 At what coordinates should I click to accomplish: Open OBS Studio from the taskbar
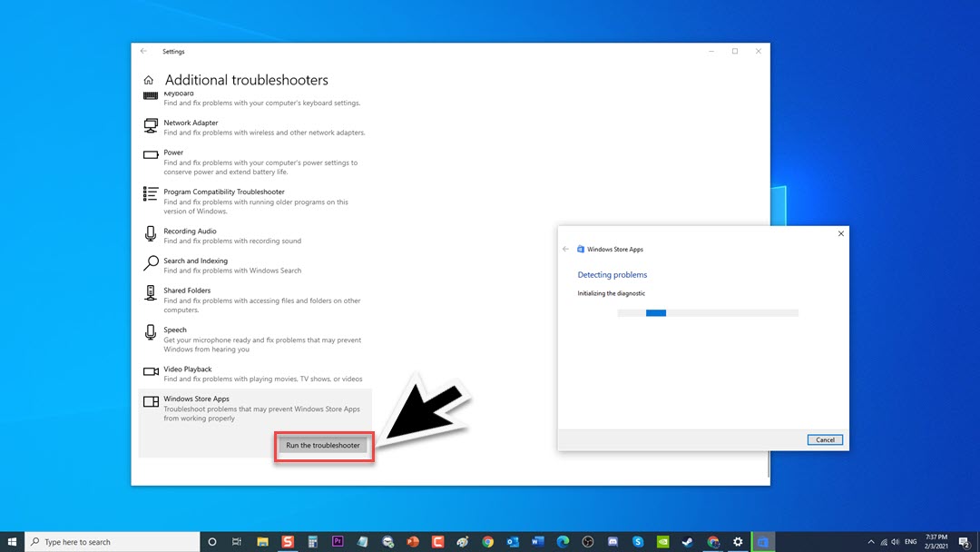pos(587,542)
